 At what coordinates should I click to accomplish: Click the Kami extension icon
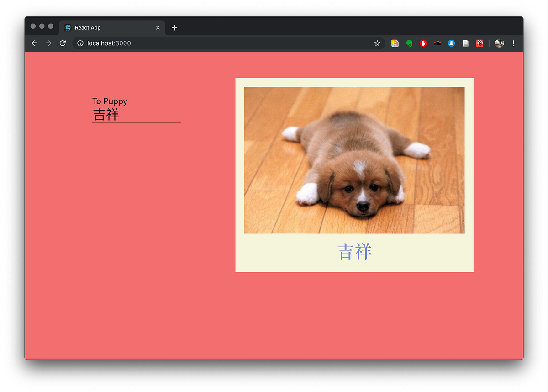395,43
